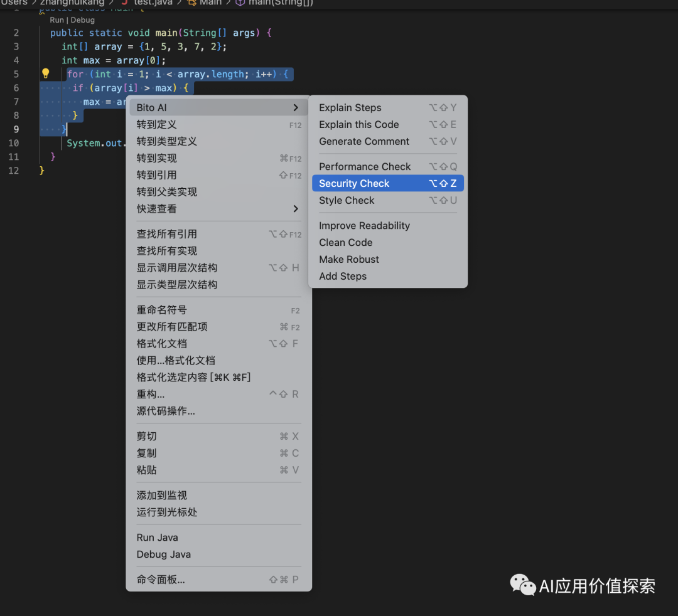Select 显示类型层次结构
This screenshot has height=616, width=678.
(x=218, y=285)
